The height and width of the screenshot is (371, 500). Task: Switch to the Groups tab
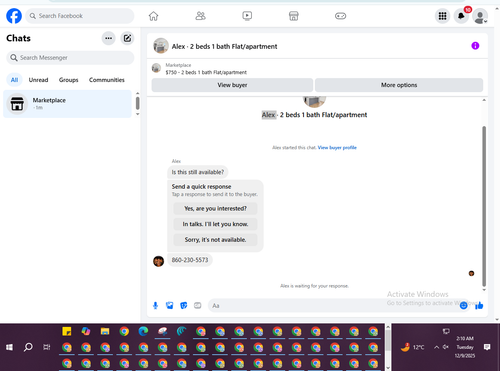coord(68,80)
